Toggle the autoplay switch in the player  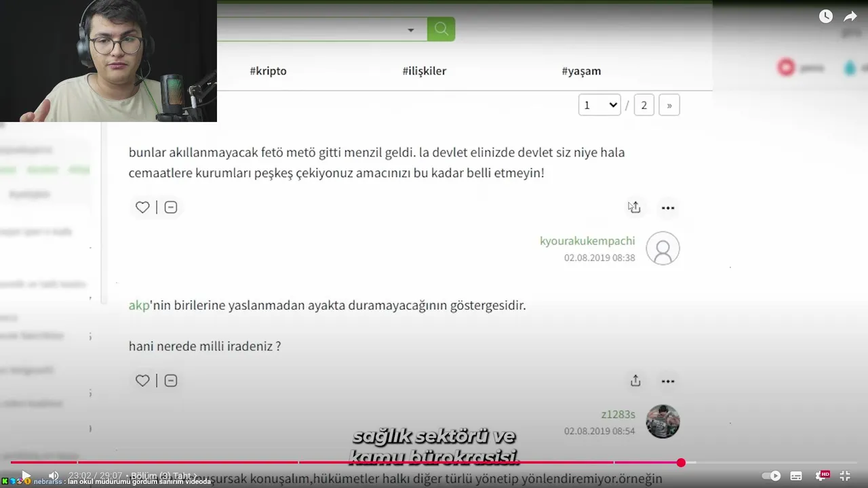(771, 476)
